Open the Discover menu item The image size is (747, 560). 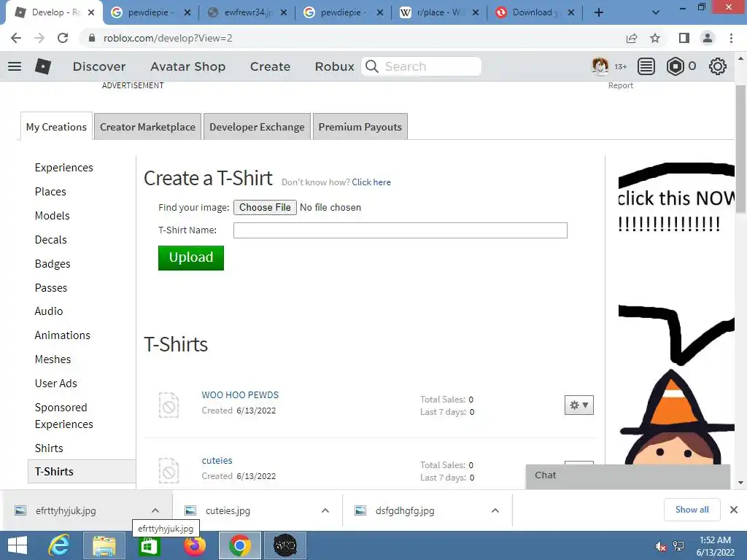tap(99, 66)
